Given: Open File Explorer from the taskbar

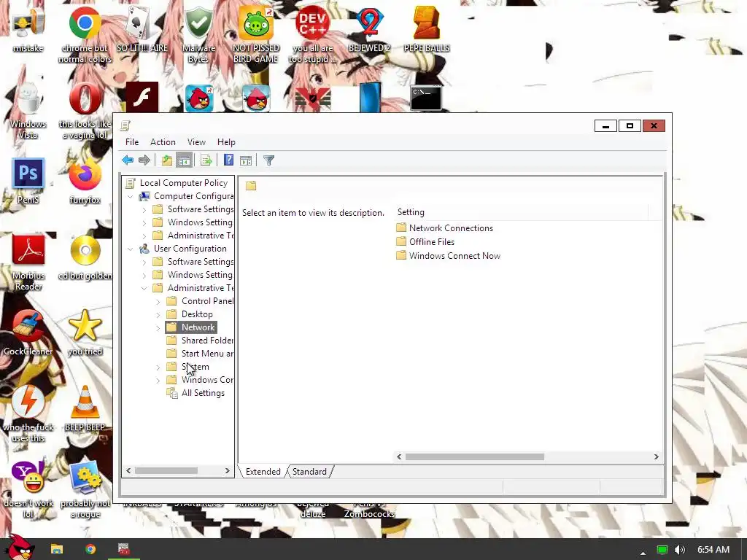Looking at the screenshot, I should tap(57, 549).
